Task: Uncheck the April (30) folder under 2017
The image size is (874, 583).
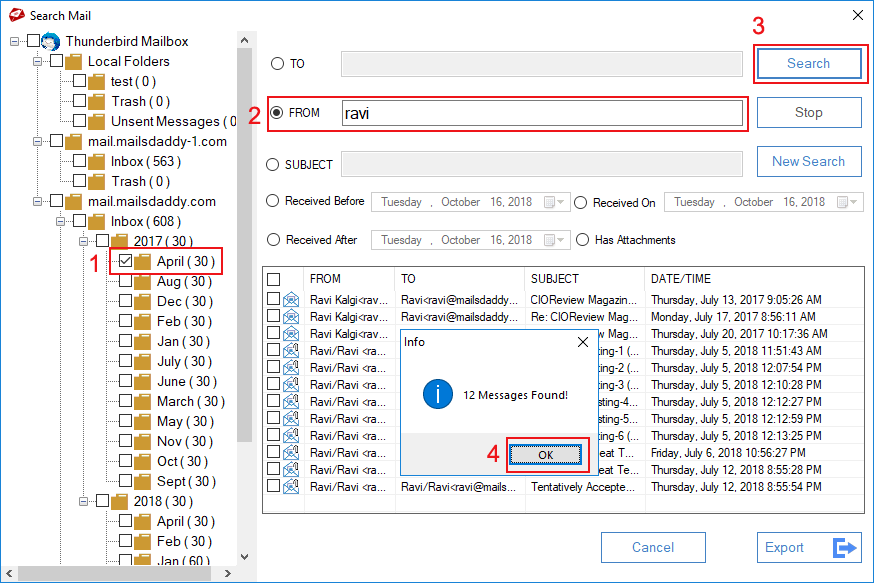Action: 125,261
